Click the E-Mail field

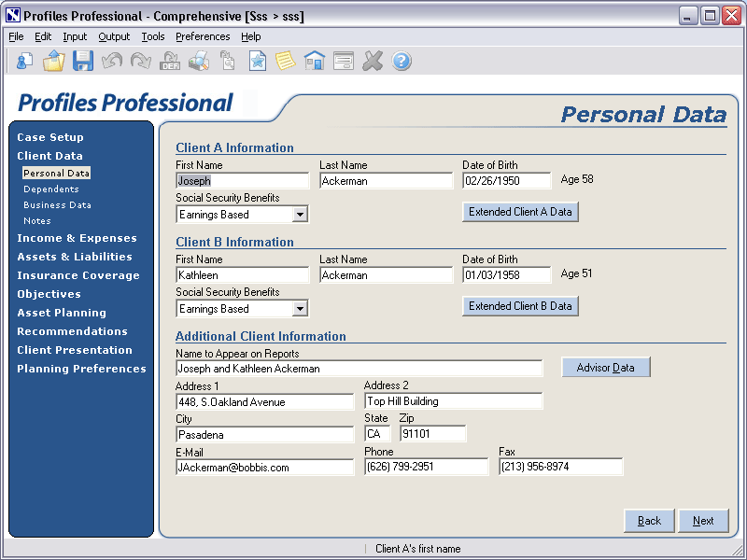click(265, 468)
